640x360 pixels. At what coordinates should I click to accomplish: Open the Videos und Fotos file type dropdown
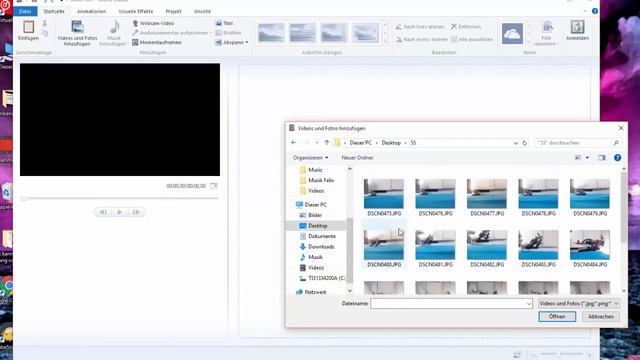click(x=578, y=304)
